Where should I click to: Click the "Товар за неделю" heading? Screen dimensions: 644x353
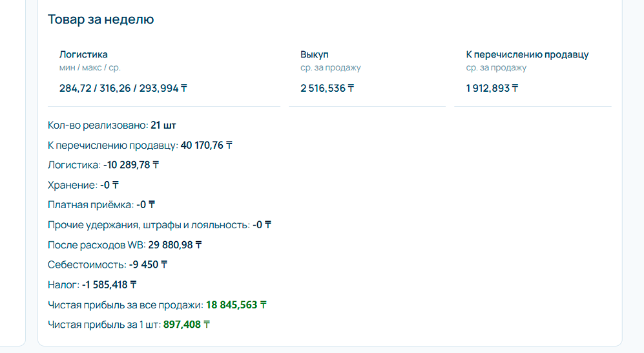click(x=101, y=19)
